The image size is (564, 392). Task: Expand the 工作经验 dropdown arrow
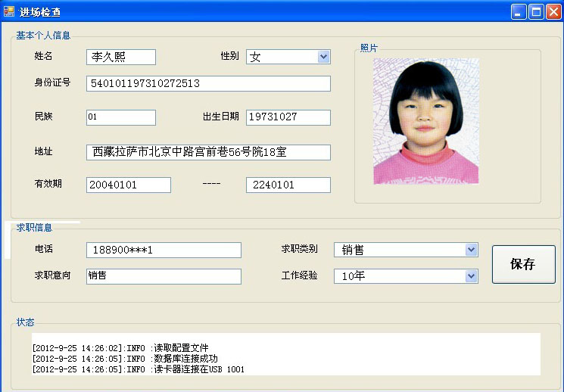(x=471, y=276)
